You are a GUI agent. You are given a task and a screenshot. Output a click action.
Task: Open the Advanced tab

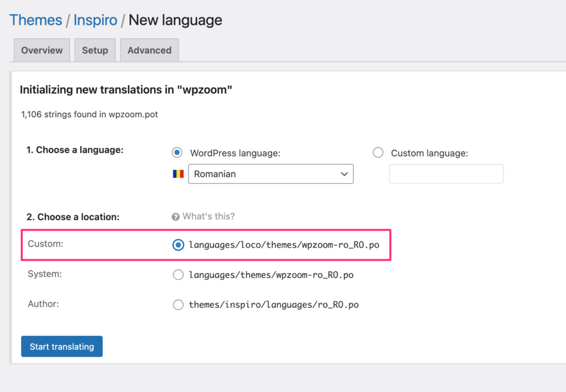[x=149, y=50]
